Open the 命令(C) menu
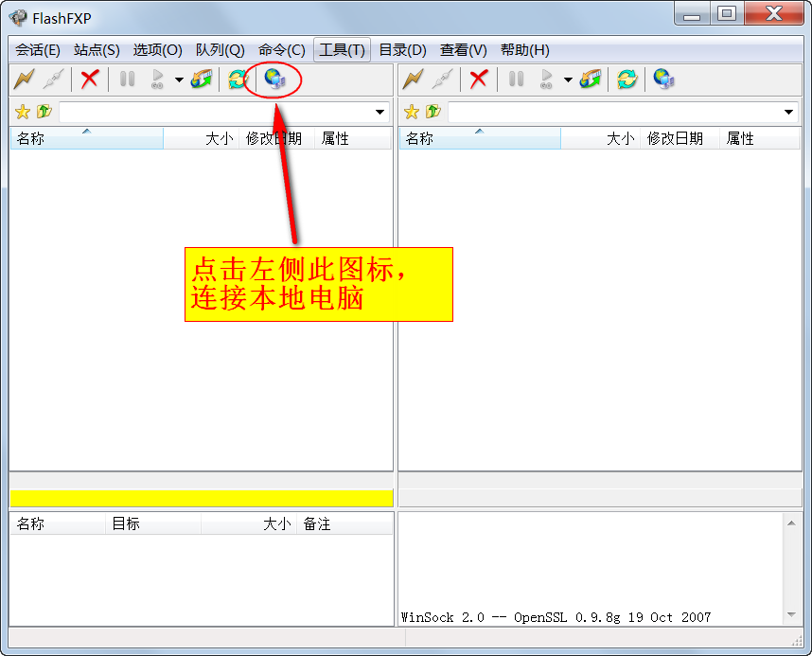This screenshot has height=656, width=812. click(x=282, y=50)
